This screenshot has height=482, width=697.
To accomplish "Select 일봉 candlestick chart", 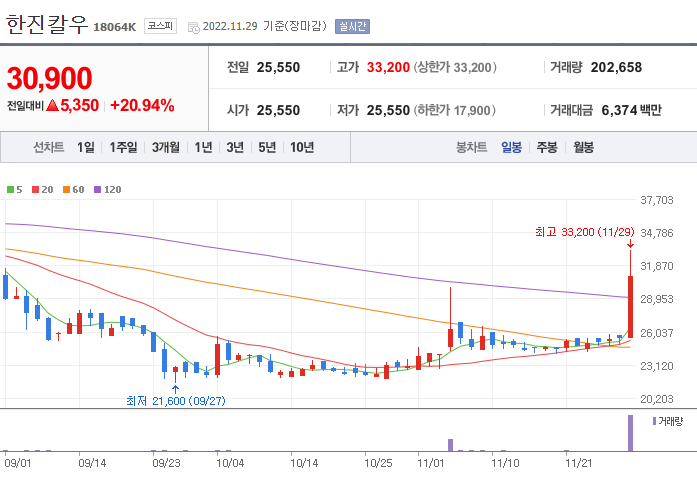I will [x=511, y=147].
